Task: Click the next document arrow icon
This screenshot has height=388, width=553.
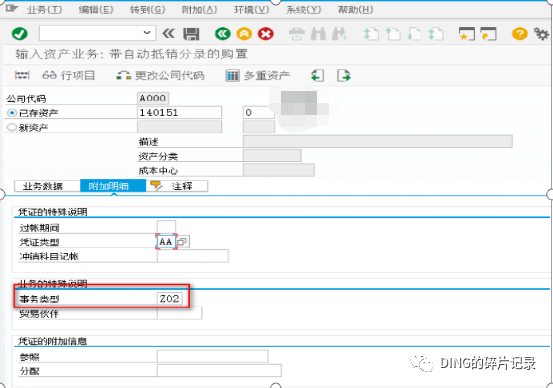Action: (x=344, y=75)
